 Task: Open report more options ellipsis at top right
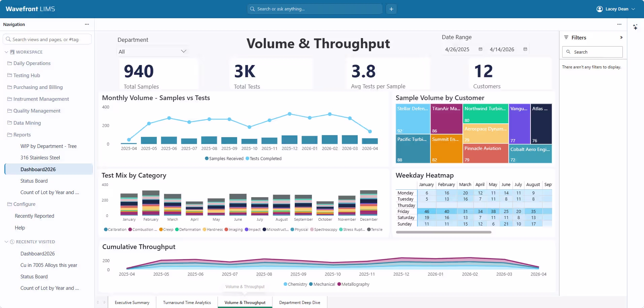[619, 24]
